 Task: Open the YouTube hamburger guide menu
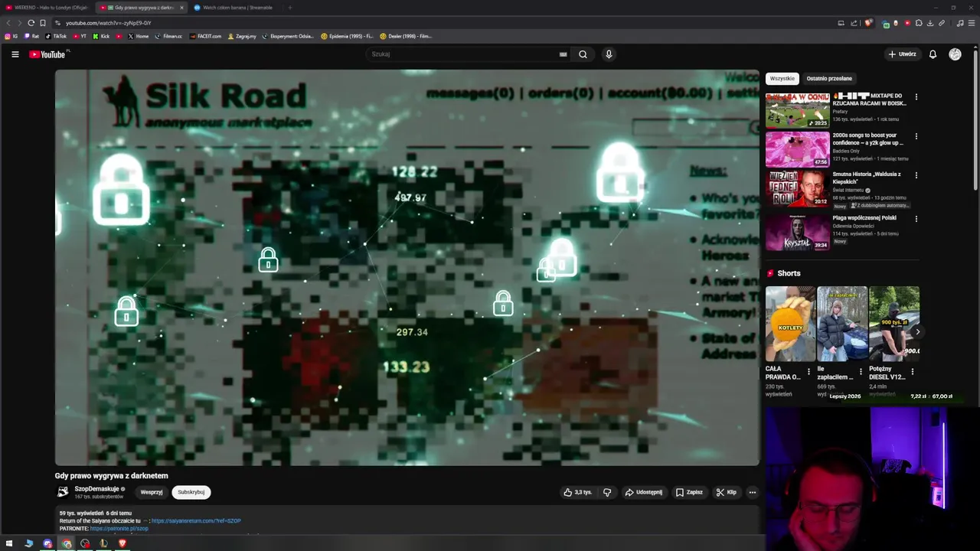coord(15,54)
